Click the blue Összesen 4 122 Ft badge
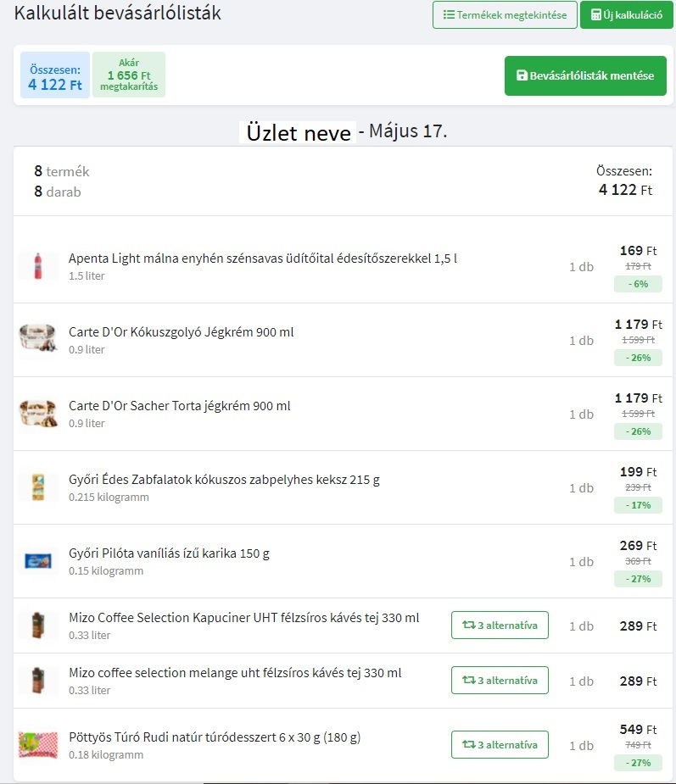Image resolution: width=676 pixels, height=784 pixels. pos(55,75)
